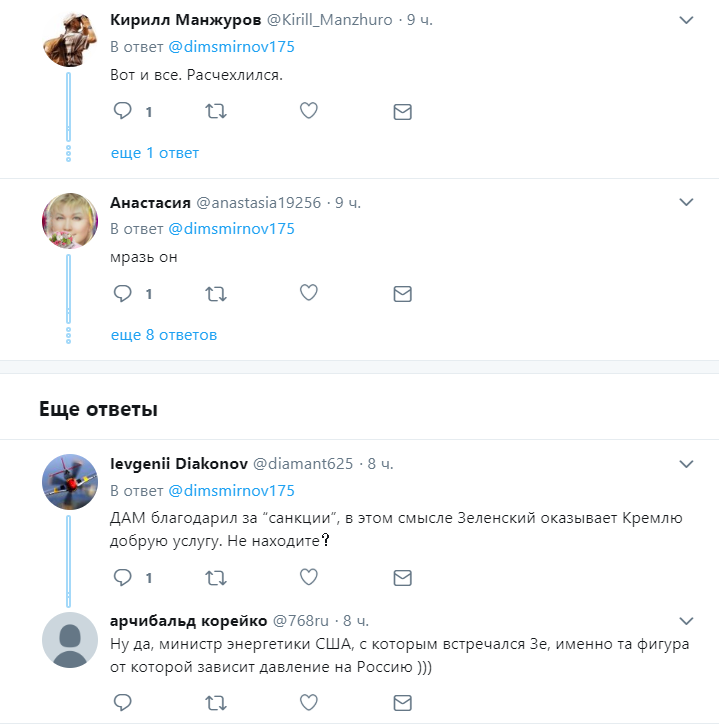Image resolution: width=719 pixels, height=725 pixels.
Task: Open the dropdown menu on Анастасия's tweet
Action: 686,202
